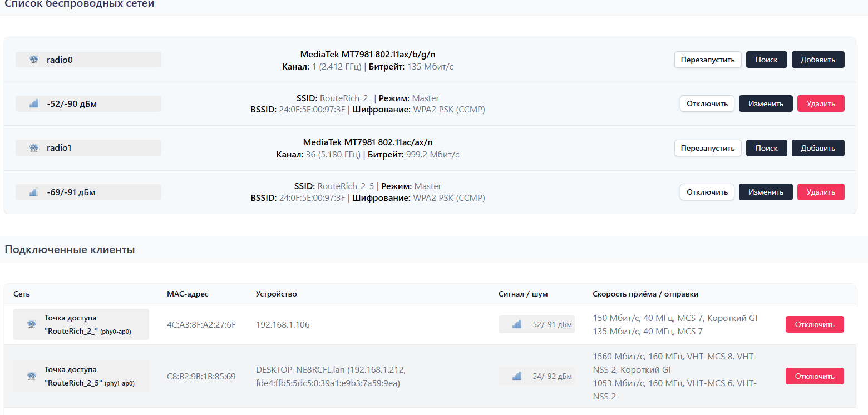Click the -69/-91 дБм signal badge

click(88, 192)
